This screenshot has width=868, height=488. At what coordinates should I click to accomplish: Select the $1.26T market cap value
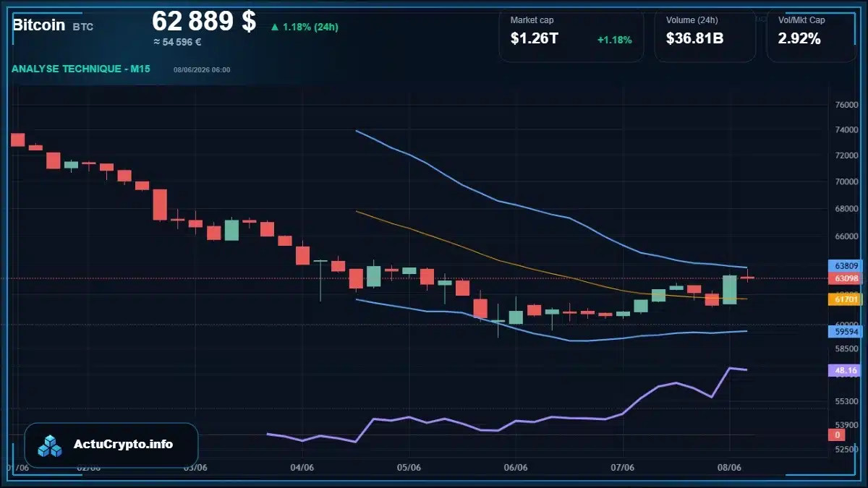pos(534,39)
